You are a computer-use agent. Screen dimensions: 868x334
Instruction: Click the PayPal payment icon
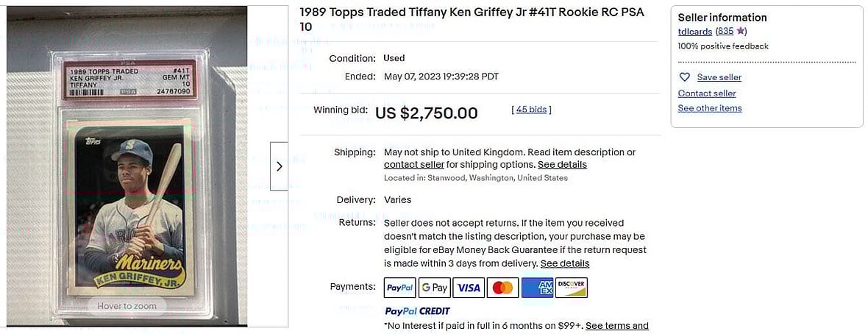(x=400, y=288)
